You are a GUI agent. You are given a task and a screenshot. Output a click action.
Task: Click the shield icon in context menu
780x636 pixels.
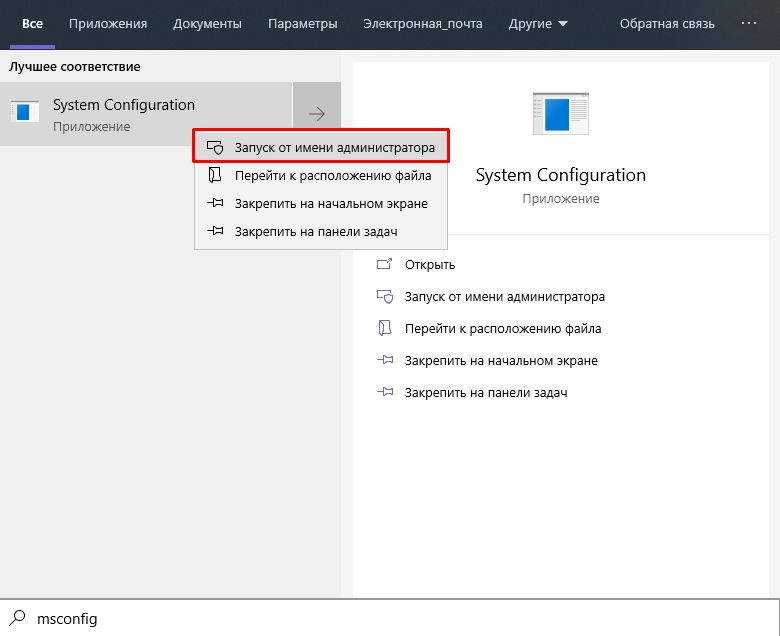pyautogui.click(x=214, y=147)
